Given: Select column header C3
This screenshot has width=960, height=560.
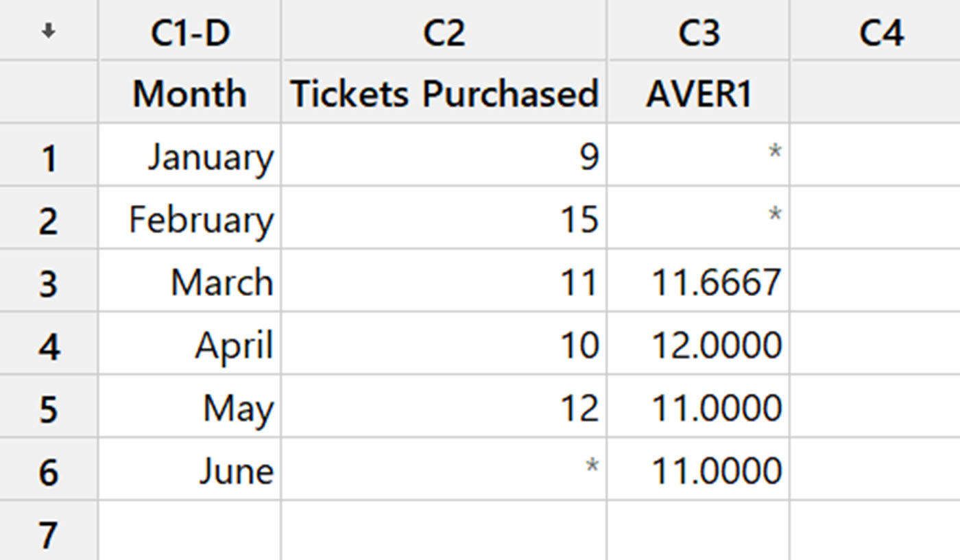Looking at the screenshot, I should pos(698,31).
